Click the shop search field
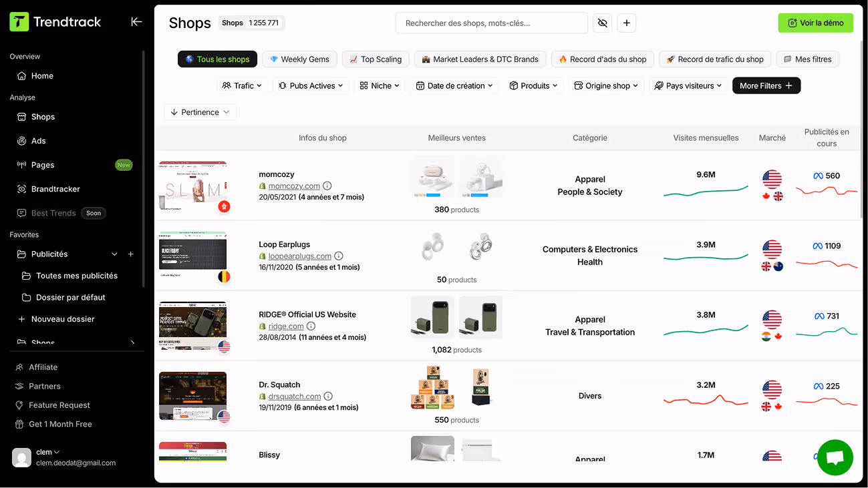The width and height of the screenshot is (868, 488). [492, 23]
